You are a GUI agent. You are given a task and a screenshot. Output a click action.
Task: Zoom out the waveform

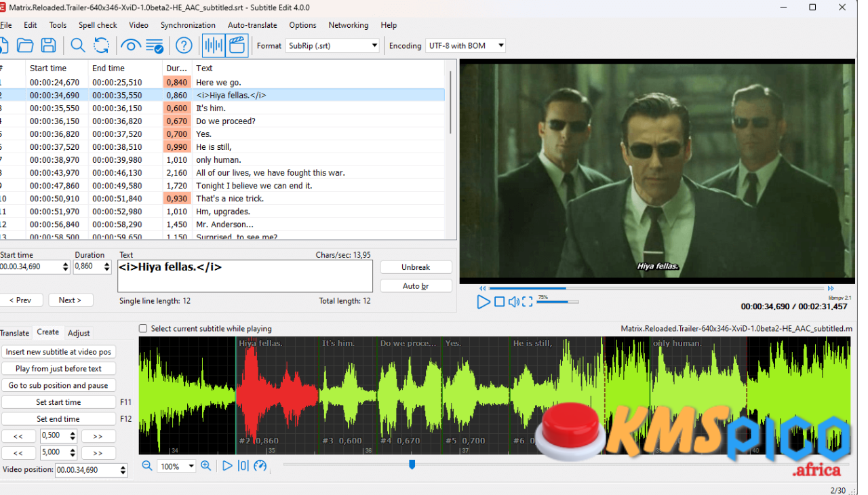[x=147, y=466]
